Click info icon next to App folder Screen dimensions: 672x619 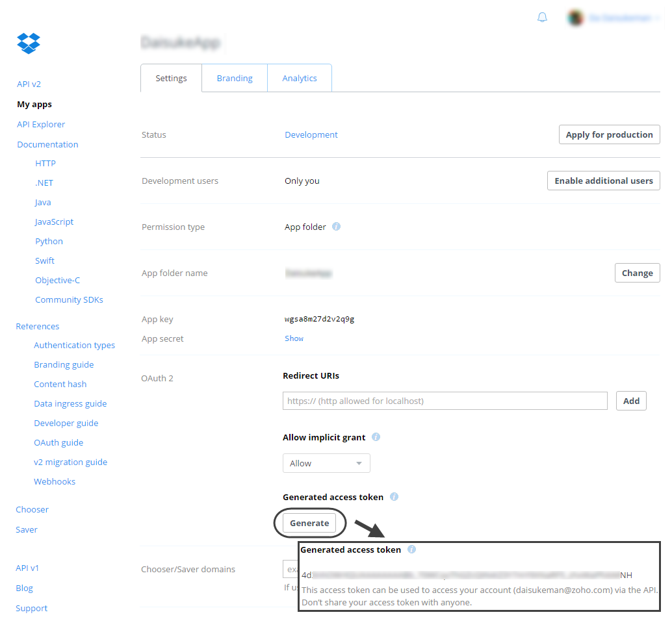pos(336,227)
